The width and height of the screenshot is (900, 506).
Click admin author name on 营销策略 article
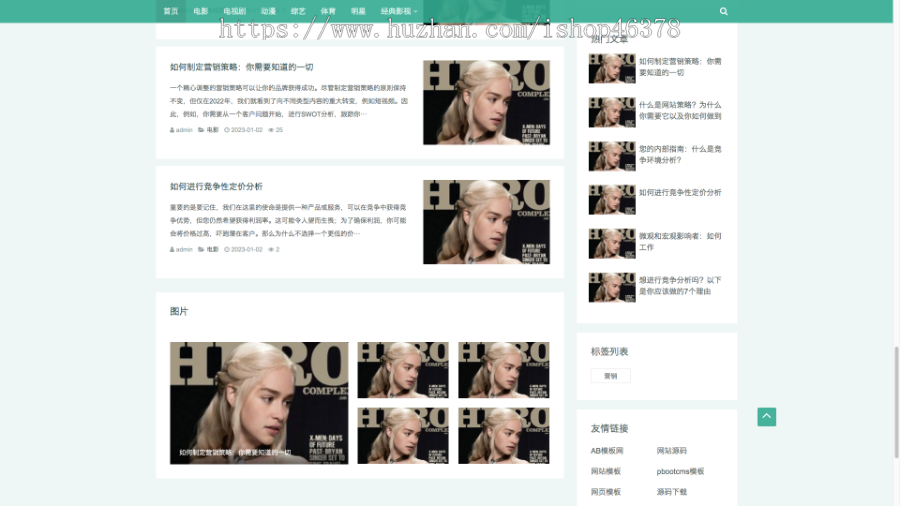click(x=184, y=130)
